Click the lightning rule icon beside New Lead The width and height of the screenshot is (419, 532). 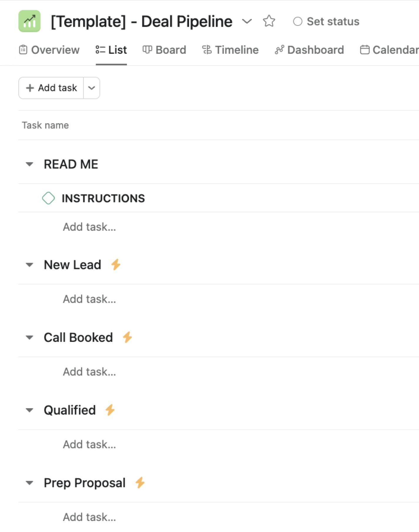tap(116, 264)
